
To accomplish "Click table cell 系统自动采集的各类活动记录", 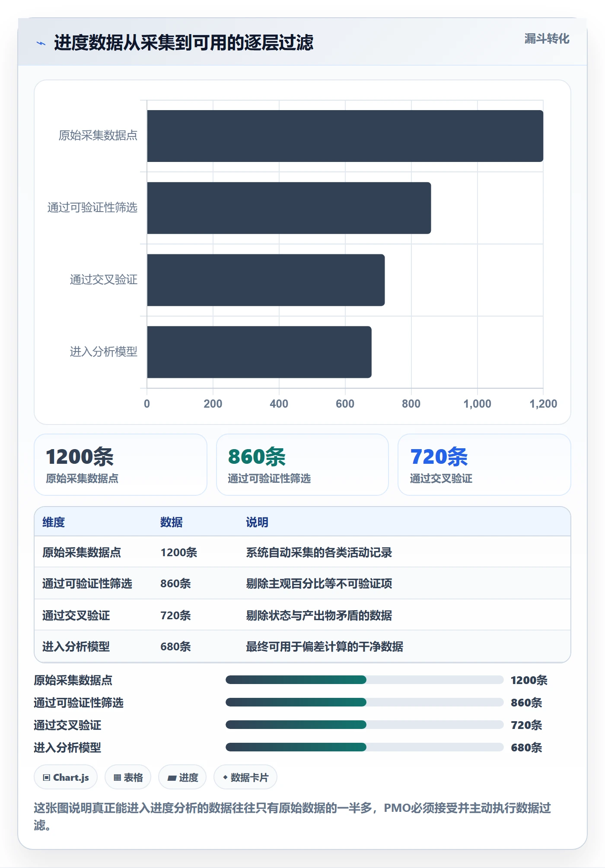I will click(319, 552).
